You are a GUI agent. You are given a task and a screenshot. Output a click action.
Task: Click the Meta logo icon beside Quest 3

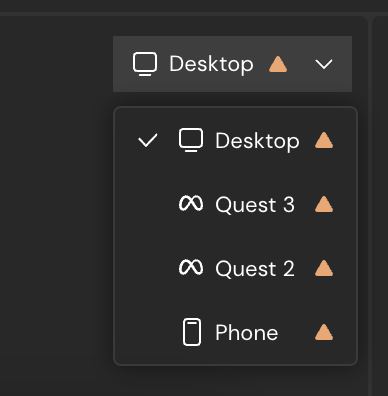coord(191,204)
